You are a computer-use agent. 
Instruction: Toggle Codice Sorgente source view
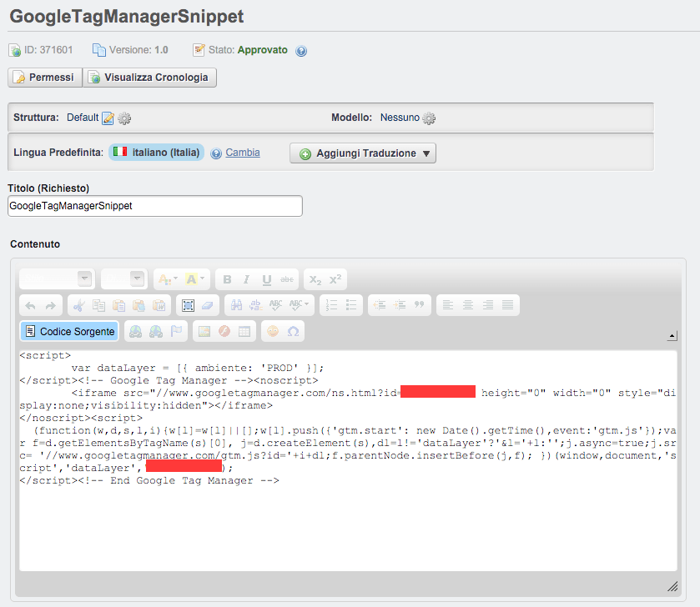pos(69,331)
